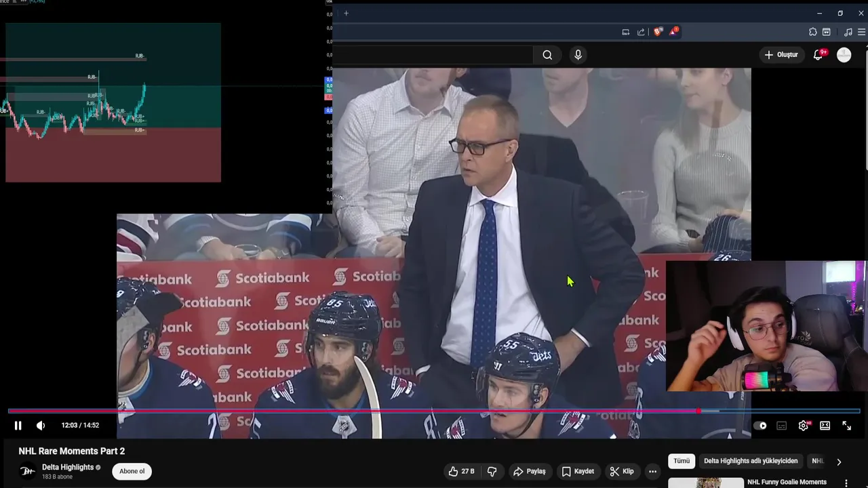
Task: Click the share page icon in address bar
Action: pos(641,32)
